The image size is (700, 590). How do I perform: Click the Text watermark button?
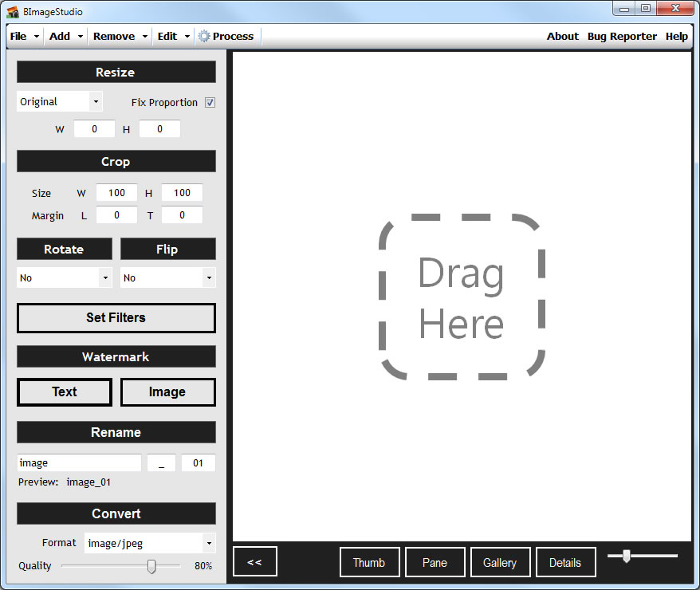tap(65, 391)
